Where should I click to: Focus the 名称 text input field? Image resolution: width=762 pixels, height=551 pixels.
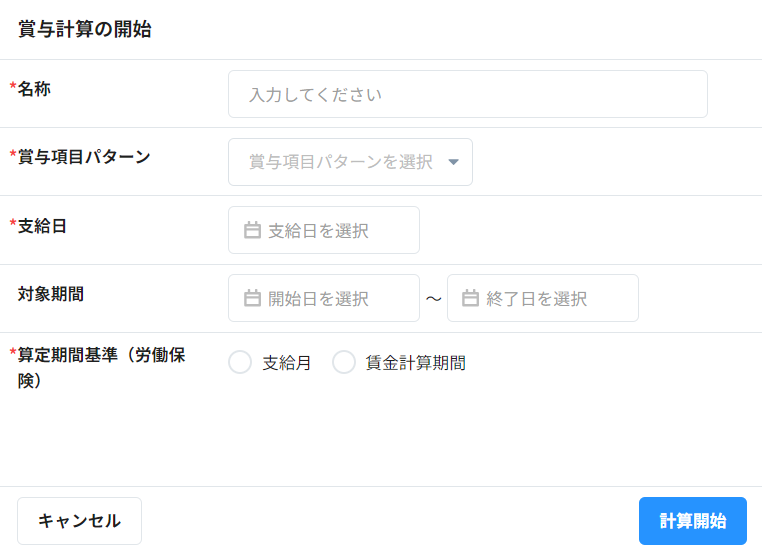(x=467, y=94)
